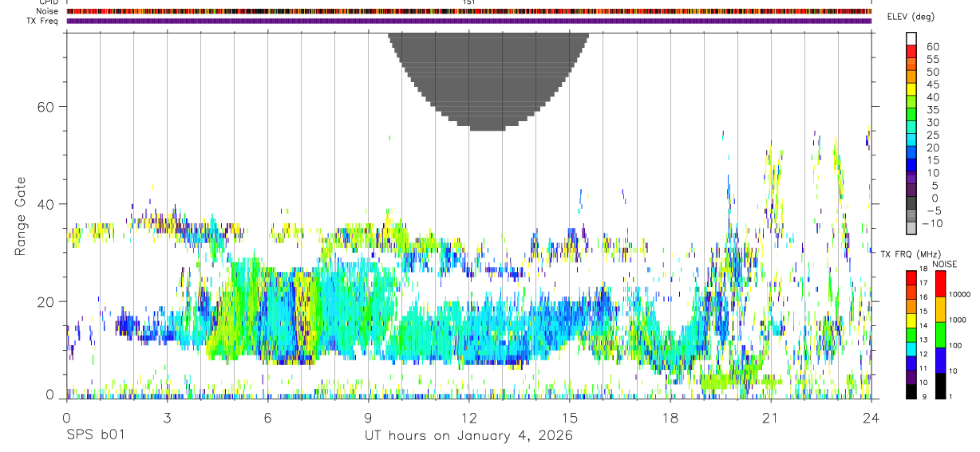Viewport: 980px width, 452px height.
Task: Click the '24' tick on the UT hours axis
Action: (871, 418)
